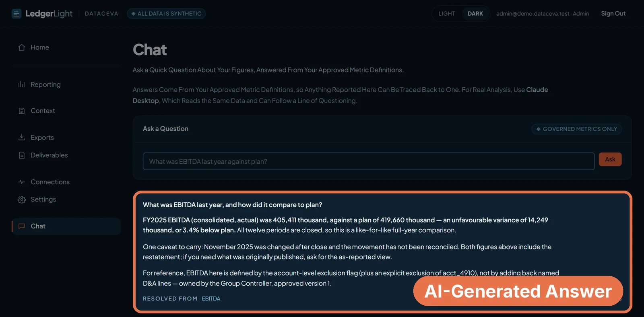Focus the question input field

point(369,161)
